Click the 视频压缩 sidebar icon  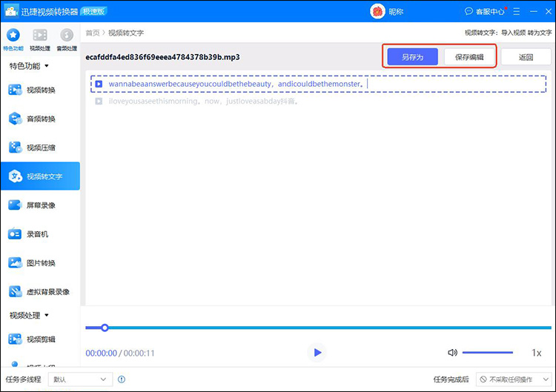coord(15,147)
